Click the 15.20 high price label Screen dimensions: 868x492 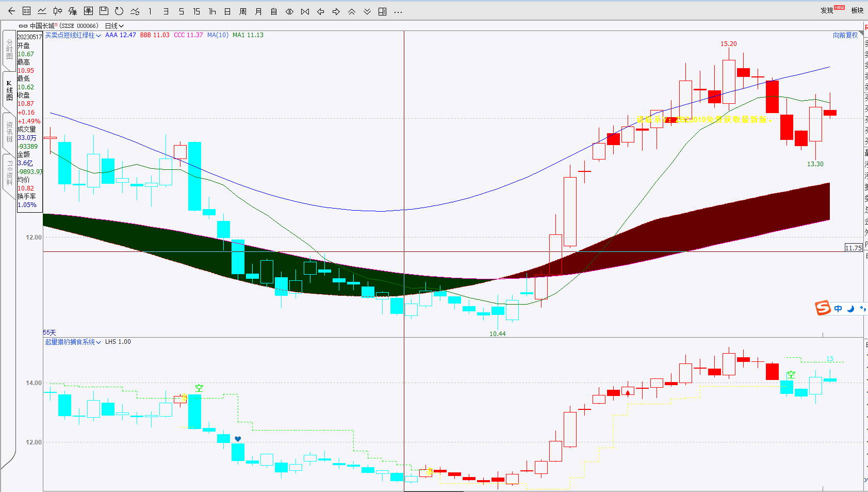point(729,44)
